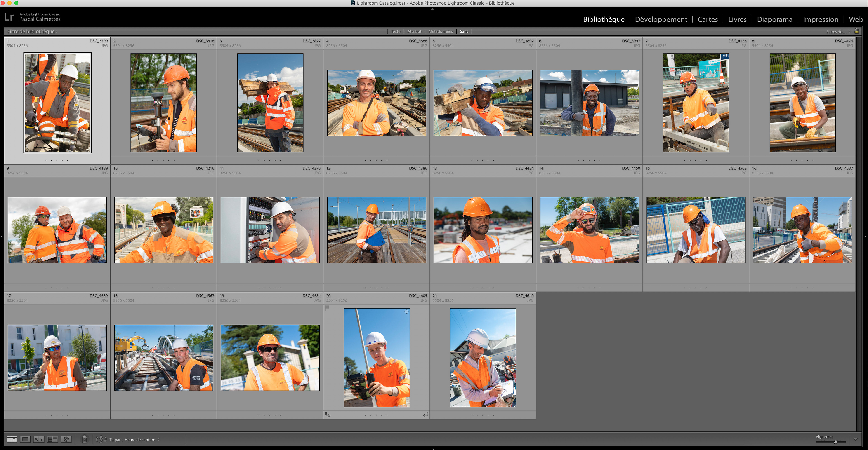Toggle quick collection circle on DSC_4605
This screenshot has width=868, height=450.
[x=406, y=312]
